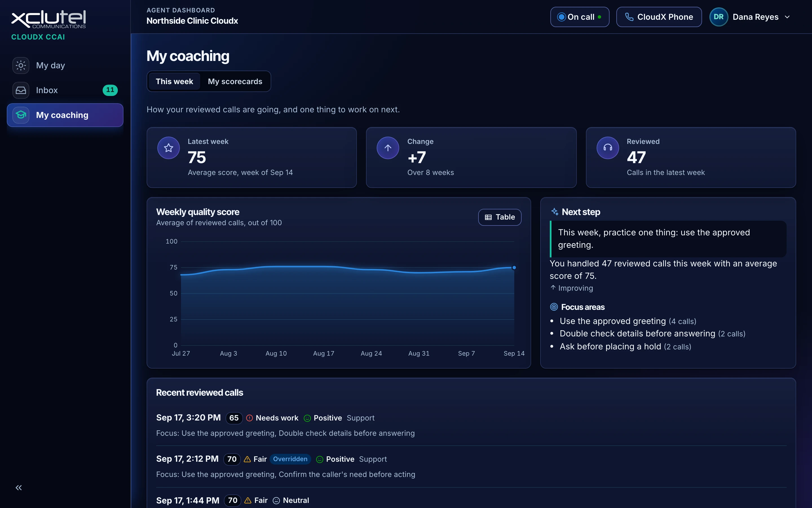
Task: Expand the Dana Reyes account chevron
Action: coord(787,17)
